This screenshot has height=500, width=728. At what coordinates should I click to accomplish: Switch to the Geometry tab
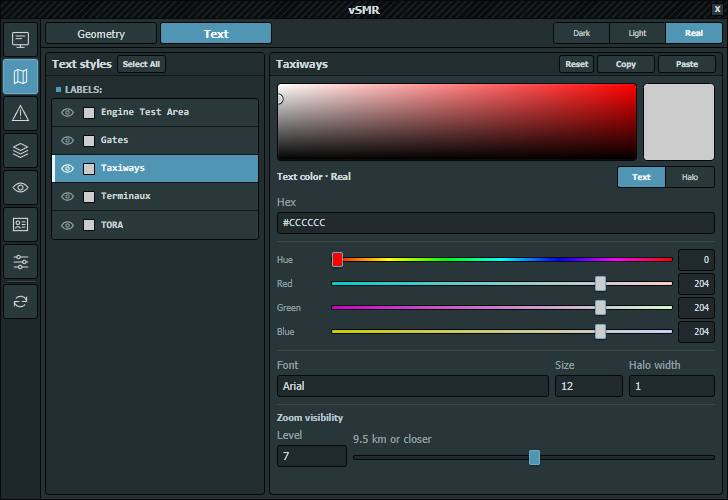click(x=101, y=34)
